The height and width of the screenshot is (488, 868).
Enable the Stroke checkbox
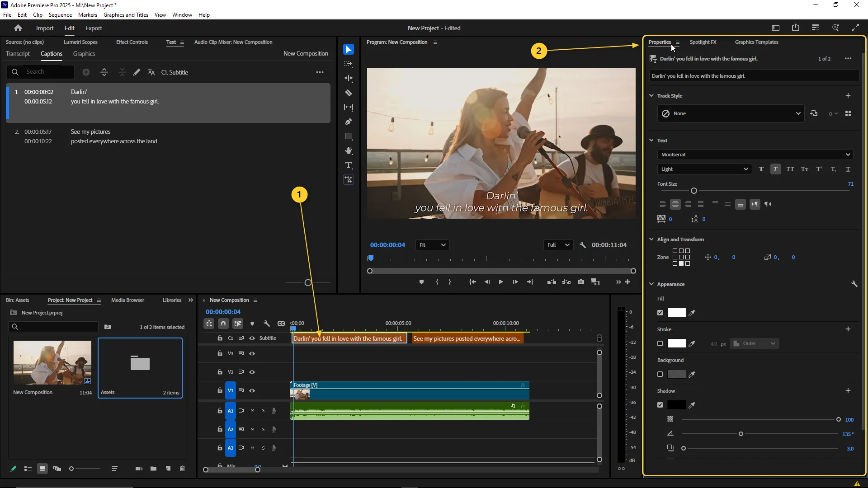point(660,344)
